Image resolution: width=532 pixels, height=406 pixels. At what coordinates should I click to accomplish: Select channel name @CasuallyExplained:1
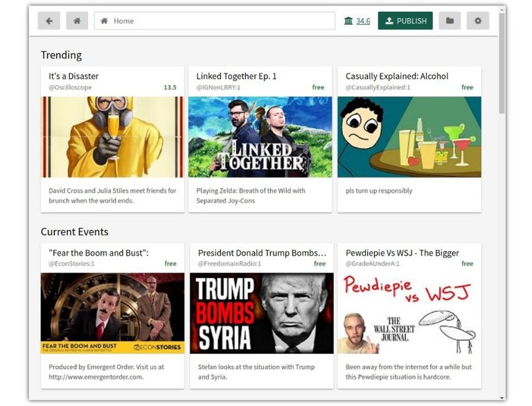378,87
